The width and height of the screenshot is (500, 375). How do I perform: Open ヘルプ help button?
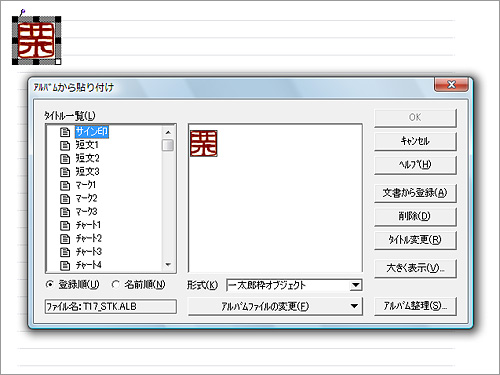click(x=415, y=165)
